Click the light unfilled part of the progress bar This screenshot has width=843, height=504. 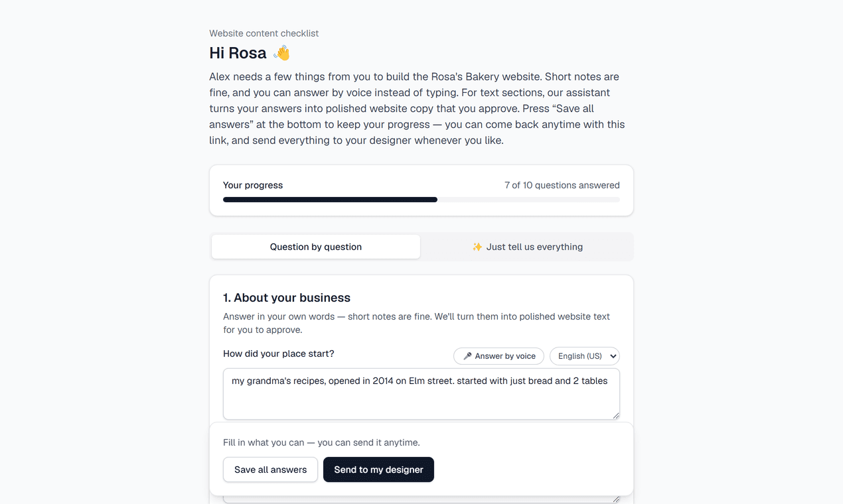pos(528,200)
